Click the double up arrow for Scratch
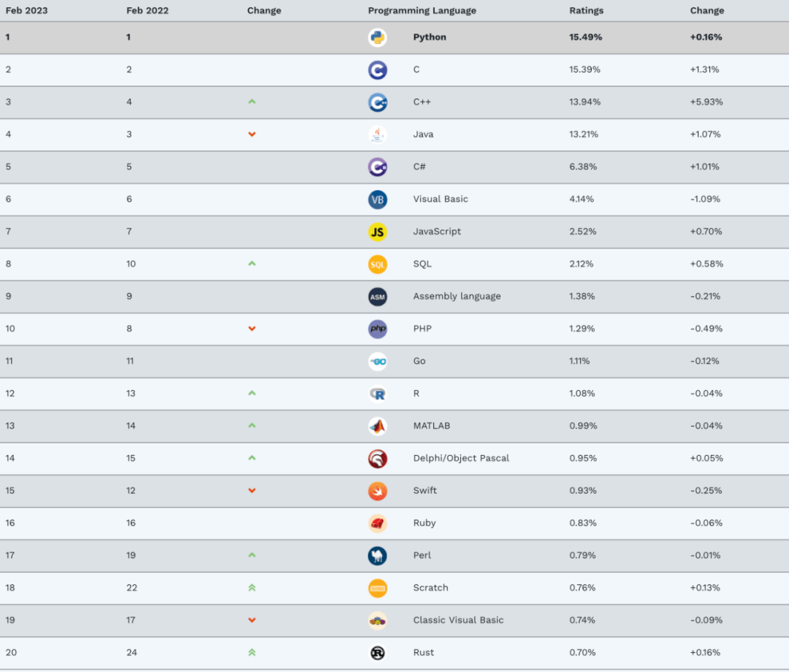Screen dimensions: 789x672 tap(252, 587)
